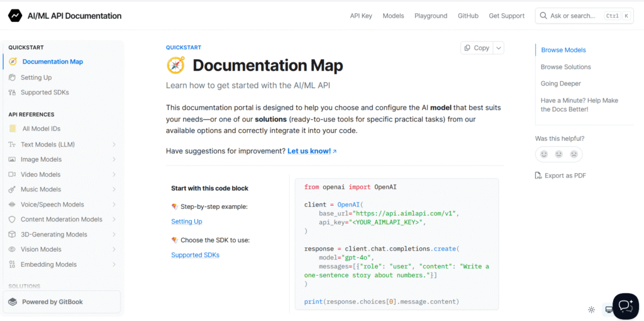Viewport: 644px width, 321px height.
Task: Click the PDF file icon next to Export
Action: (538, 176)
